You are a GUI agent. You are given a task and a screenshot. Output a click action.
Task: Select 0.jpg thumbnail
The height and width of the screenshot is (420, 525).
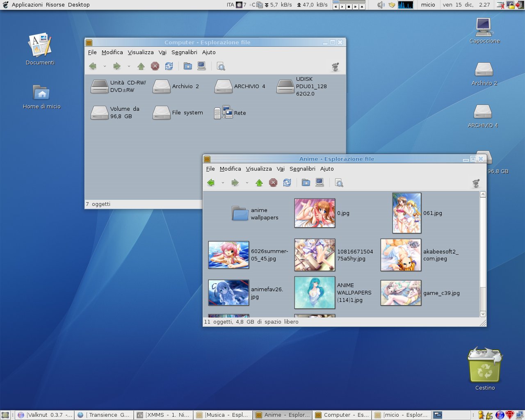click(315, 213)
